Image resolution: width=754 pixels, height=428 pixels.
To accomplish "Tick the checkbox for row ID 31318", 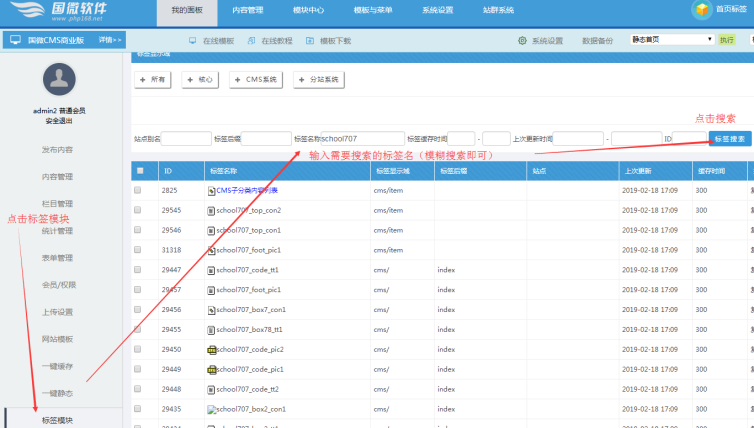I will point(138,250).
